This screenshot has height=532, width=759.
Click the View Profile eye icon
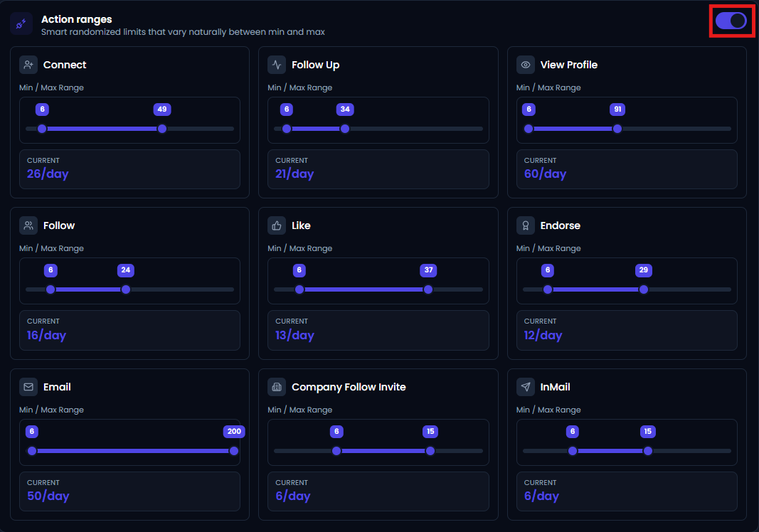(526, 65)
